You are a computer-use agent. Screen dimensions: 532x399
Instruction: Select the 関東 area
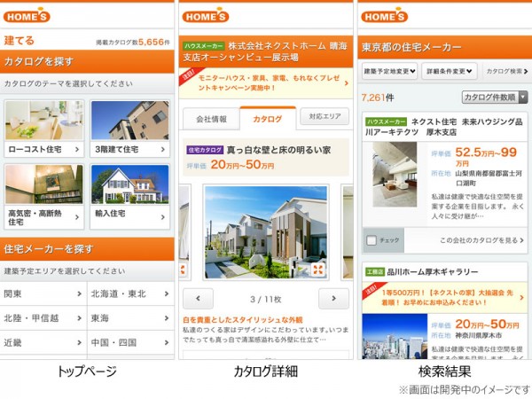pyautogui.click(x=43, y=293)
